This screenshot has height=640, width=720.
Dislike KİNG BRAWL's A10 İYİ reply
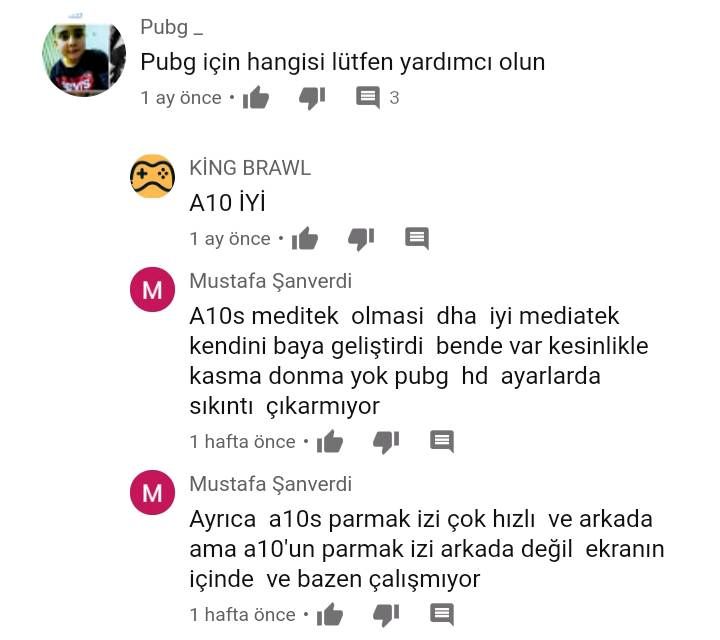[361, 239]
